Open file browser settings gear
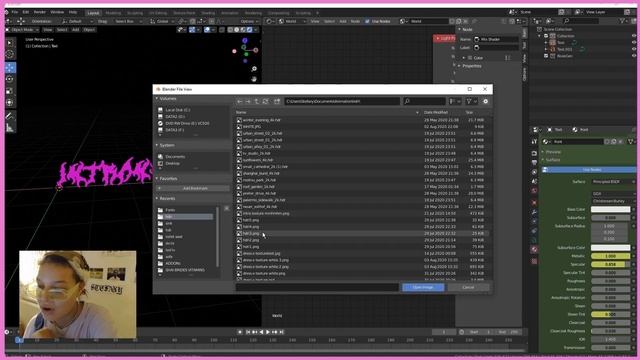The height and width of the screenshot is (360, 640). (485, 101)
